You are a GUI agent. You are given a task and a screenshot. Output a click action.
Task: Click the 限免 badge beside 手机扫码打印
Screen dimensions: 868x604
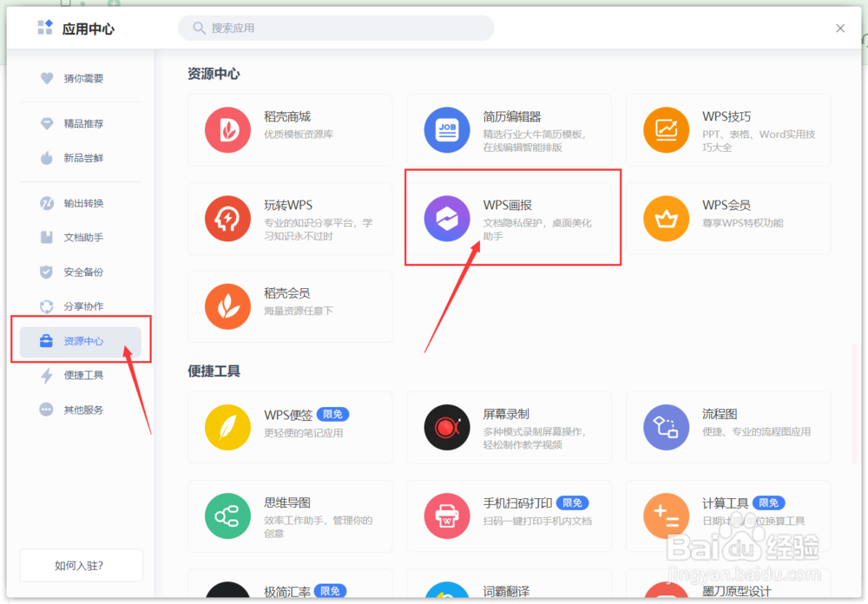pos(572,502)
